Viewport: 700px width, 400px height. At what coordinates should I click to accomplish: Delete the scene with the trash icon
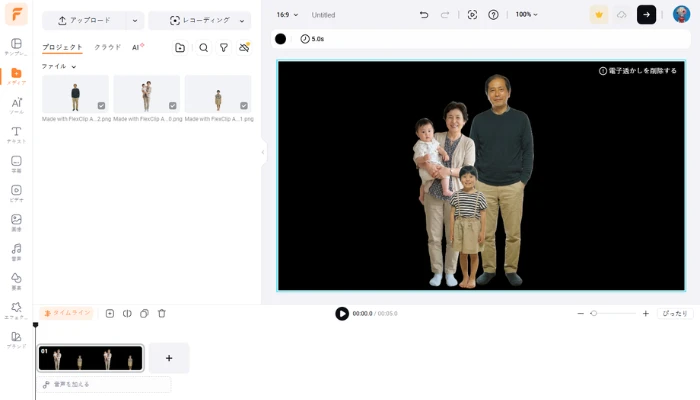tap(162, 313)
